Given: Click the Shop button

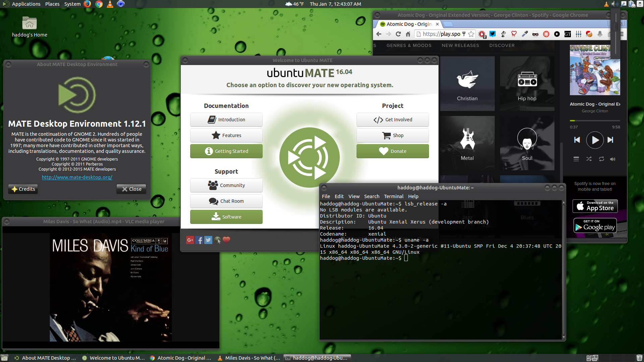Looking at the screenshot, I should [x=393, y=135].
